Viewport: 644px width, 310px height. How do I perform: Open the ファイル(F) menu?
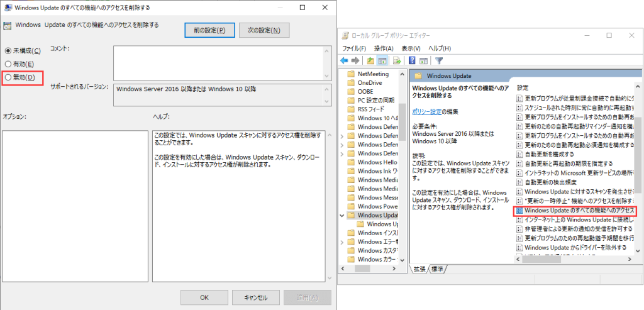(353, 48)
